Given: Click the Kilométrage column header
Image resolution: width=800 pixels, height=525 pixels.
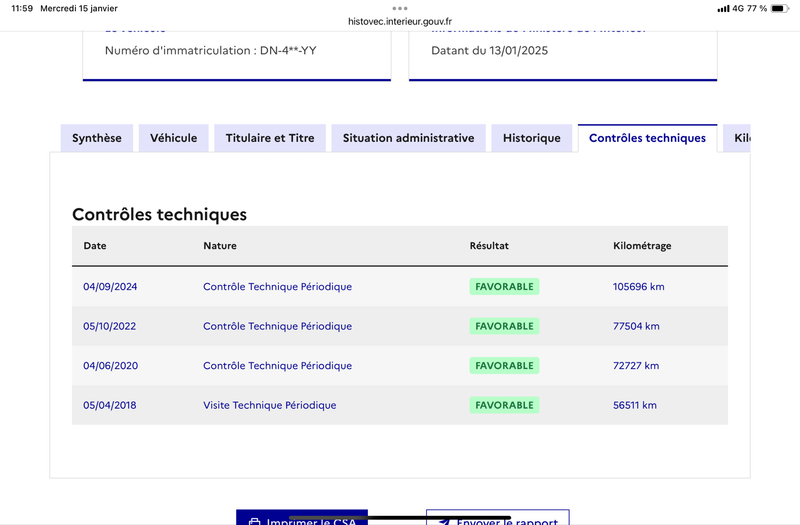Looking at the screenshot, I should (642, 245).
